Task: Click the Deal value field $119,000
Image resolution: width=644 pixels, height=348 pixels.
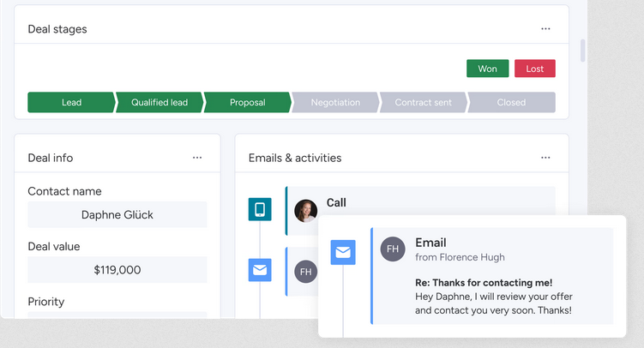Action: [x=117, y=270]
